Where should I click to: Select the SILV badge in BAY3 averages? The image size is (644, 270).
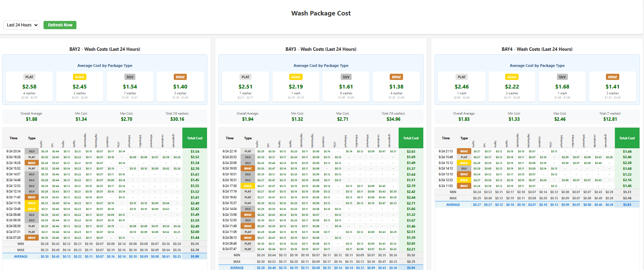click(346, 77)
